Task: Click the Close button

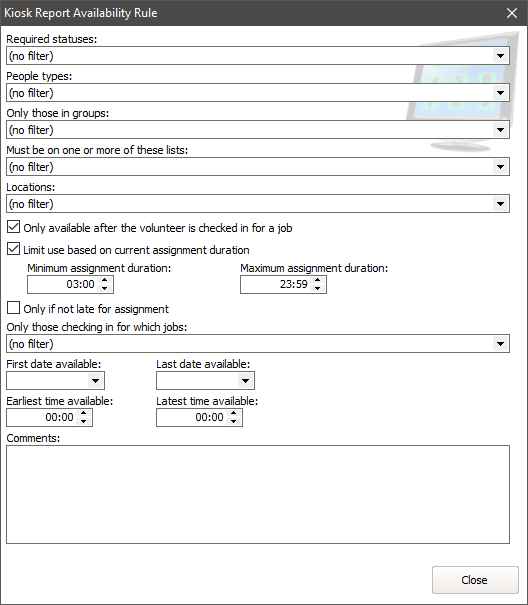Action: pos(475,580)
